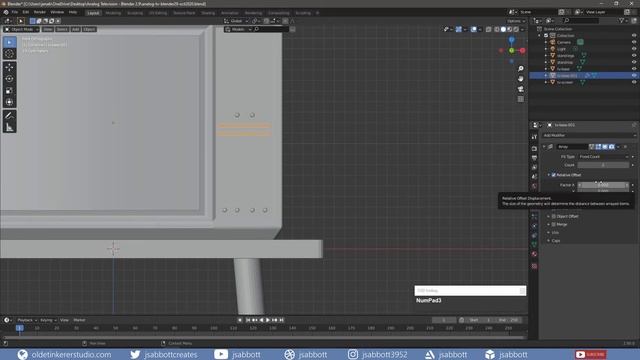
Task: Select the Measure tool
Action: pos(9,127)
